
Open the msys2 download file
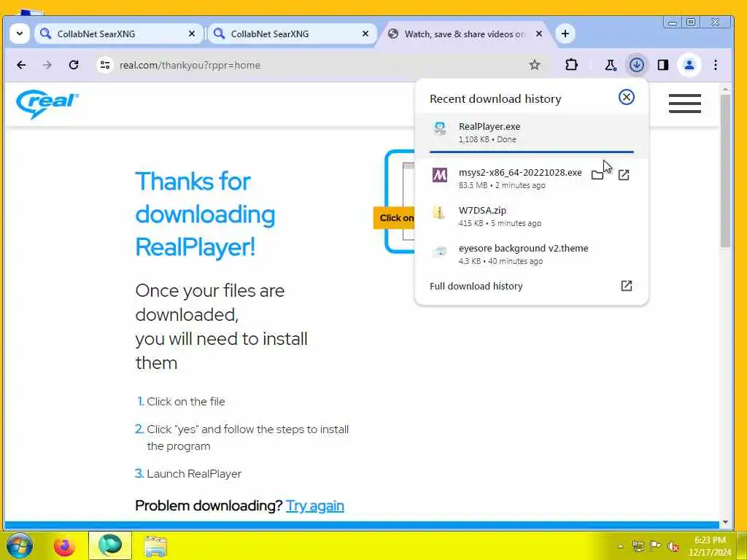624,175
